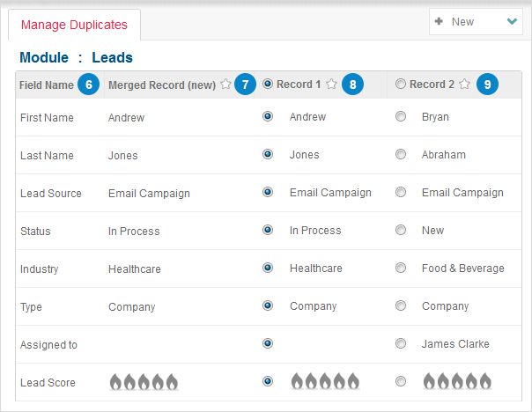Click the Field Name column header
The height and width of the screenshot is (412, 532).
click(47, 85)
